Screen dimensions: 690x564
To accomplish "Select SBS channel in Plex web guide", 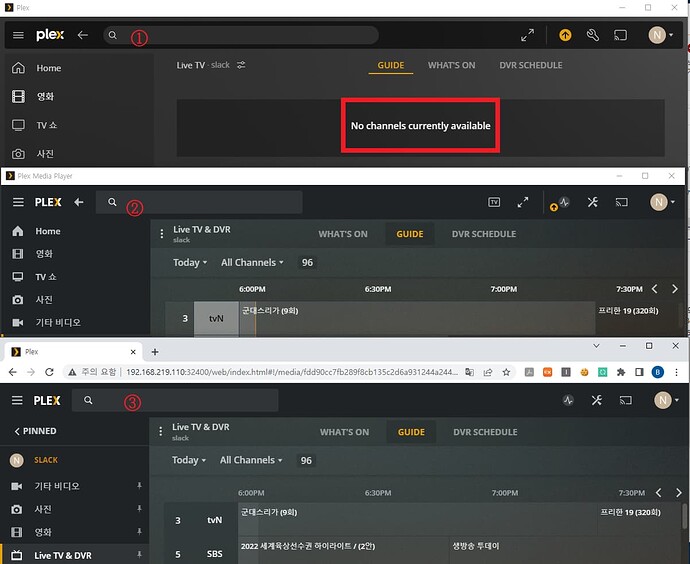I will 215,553.
